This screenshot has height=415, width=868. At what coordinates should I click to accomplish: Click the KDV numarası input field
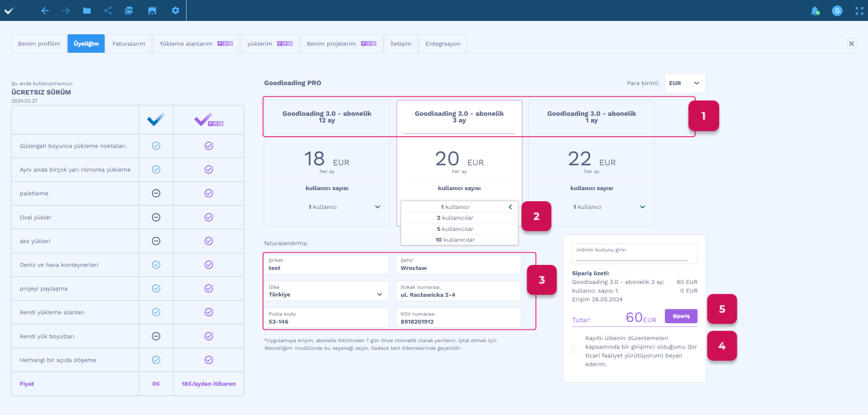coord(458,318)
